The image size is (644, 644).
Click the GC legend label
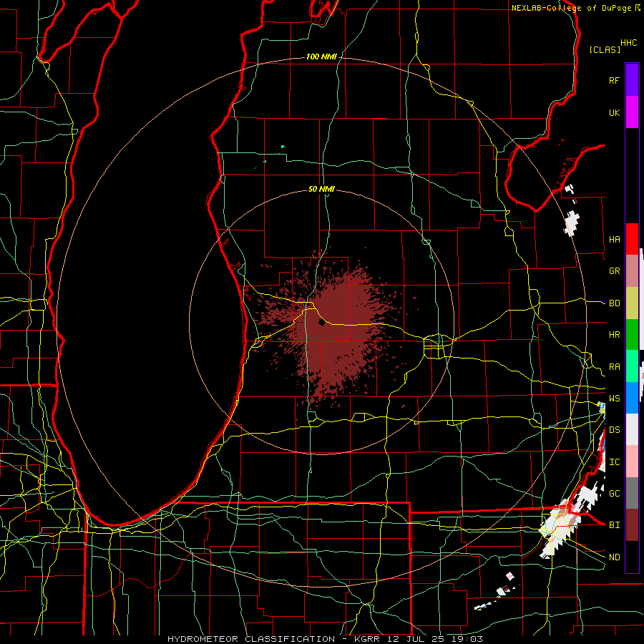[x=614, y=493]
